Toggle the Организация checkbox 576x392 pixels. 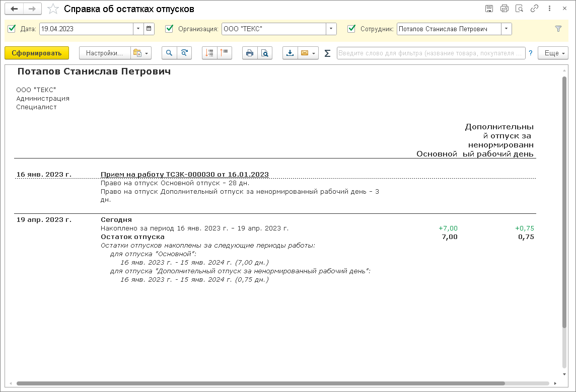click(169, 29)
